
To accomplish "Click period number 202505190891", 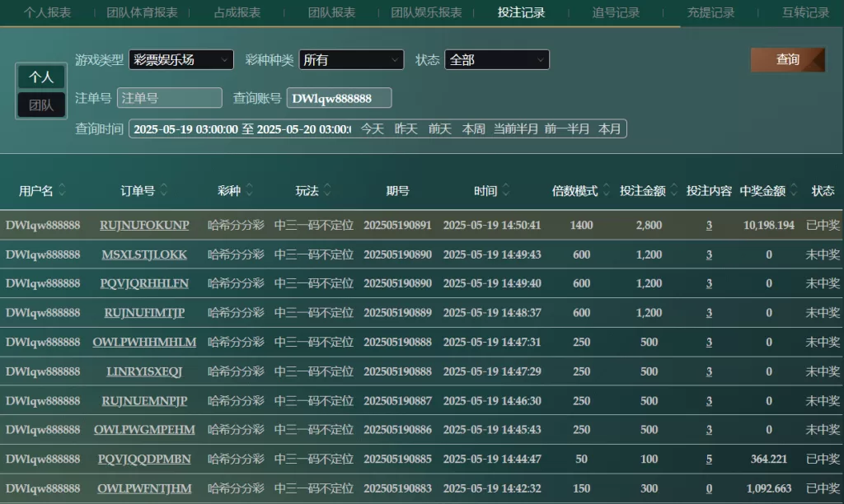I will click(x=397, y=226).
